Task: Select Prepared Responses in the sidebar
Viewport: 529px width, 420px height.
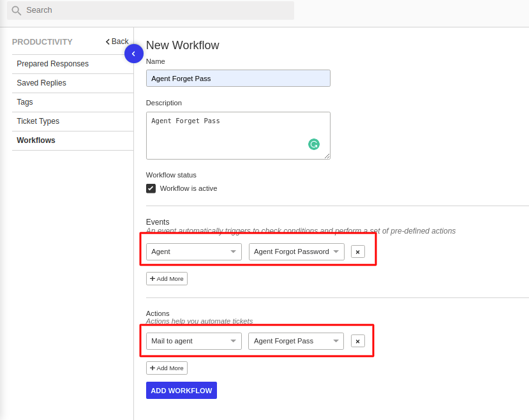Action: click(x=52, y=64)
